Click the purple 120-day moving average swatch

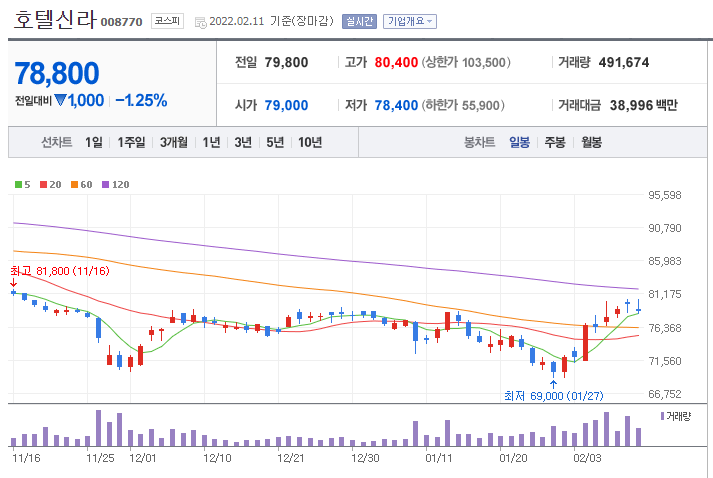pos(105,185)
